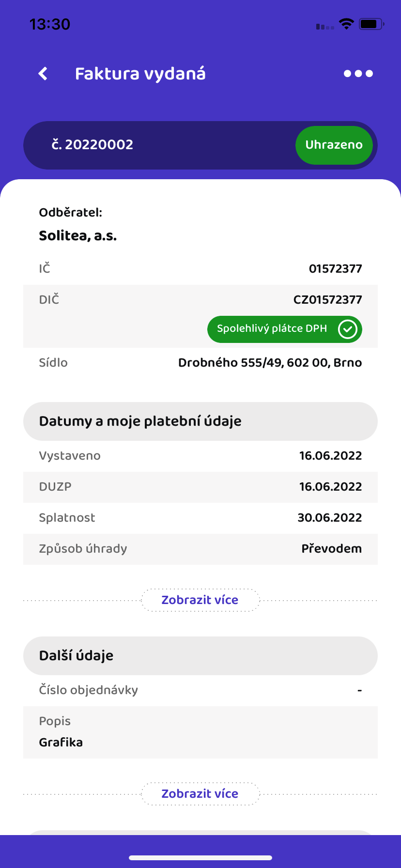Tap the Wi-Fi status icon

click(346, 24)
